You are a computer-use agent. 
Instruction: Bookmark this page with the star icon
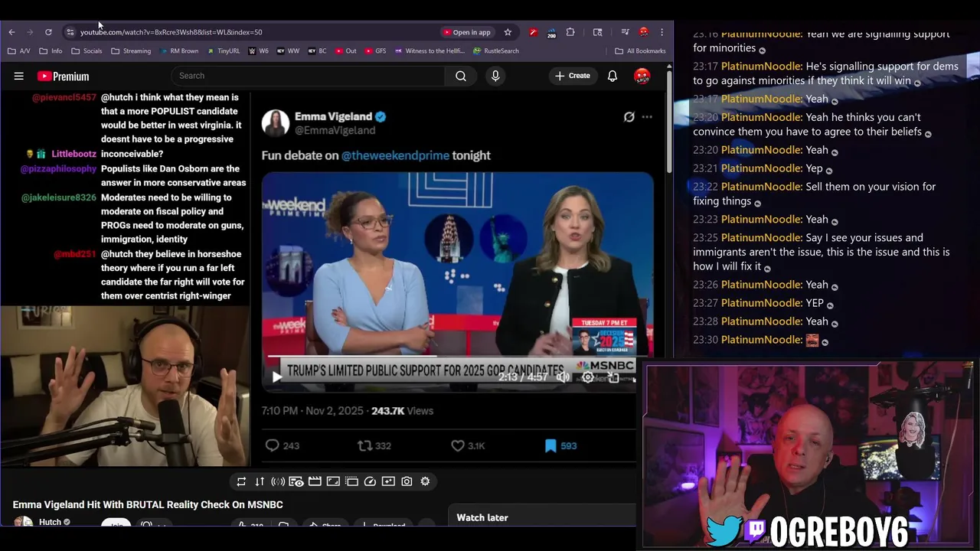pyautogui.click(x=508, y=32)
